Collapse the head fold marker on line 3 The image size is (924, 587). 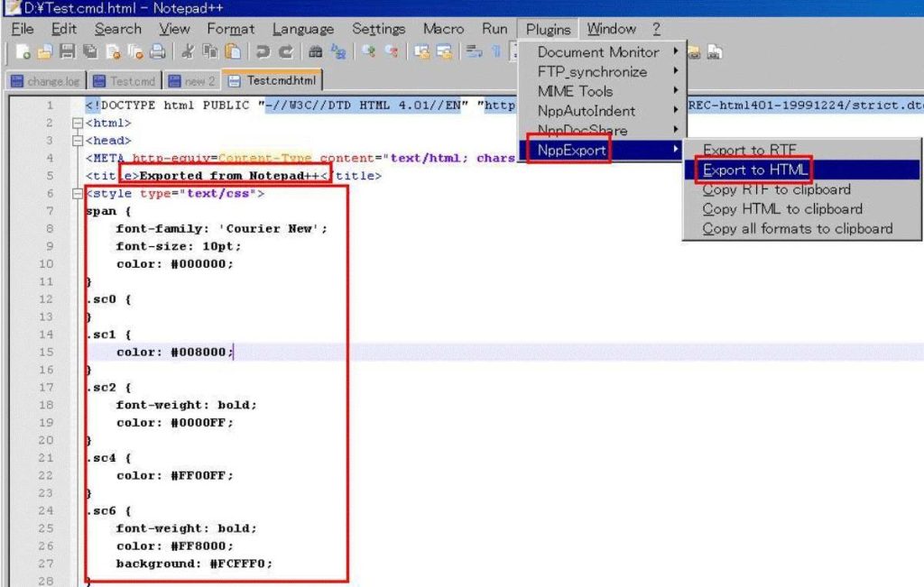(x=78, y=141)
